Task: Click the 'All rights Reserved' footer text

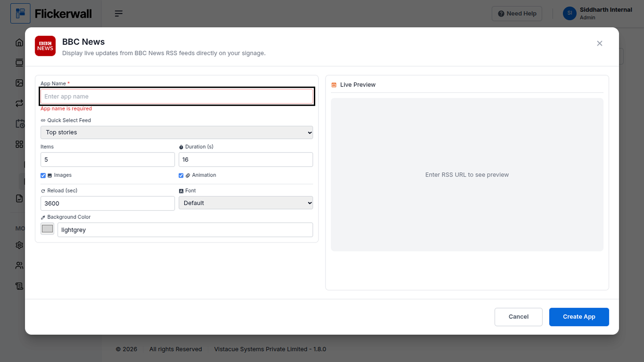Action: tap(176, 349)
